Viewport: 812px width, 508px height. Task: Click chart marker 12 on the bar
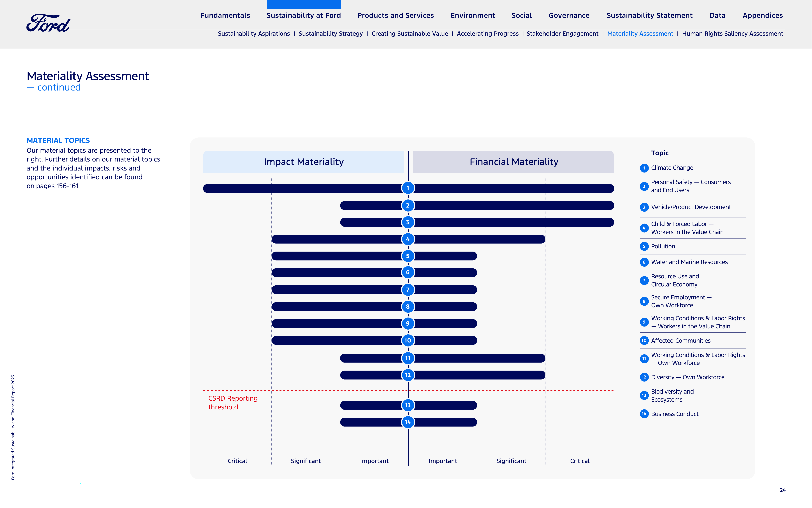408,375
